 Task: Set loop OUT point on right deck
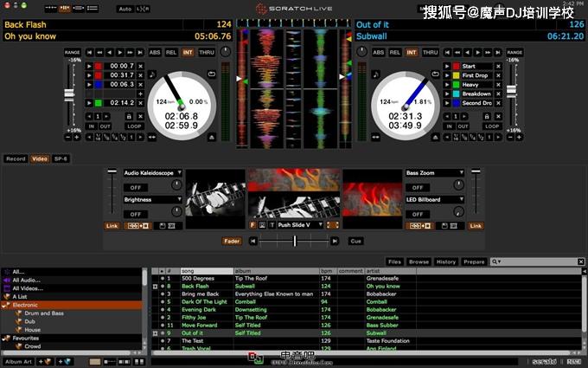(463, 126)
